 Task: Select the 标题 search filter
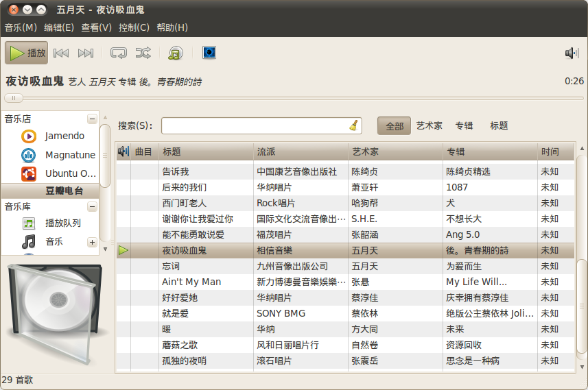[x=499, y=126]
